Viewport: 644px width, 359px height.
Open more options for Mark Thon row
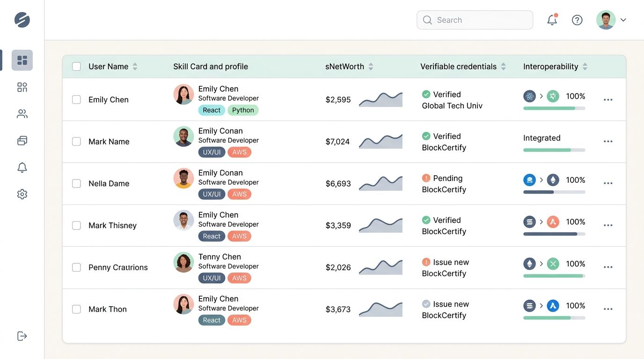608,309
